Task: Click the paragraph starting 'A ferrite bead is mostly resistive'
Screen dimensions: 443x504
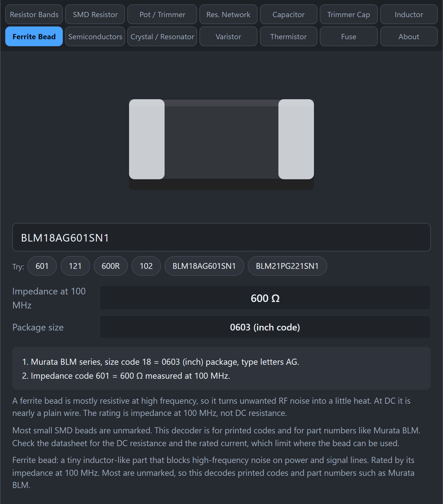Action: point(211,407)
